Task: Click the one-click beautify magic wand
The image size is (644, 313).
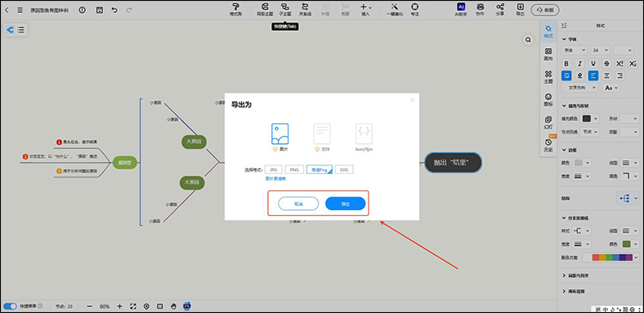Action: tap(394, 7)
